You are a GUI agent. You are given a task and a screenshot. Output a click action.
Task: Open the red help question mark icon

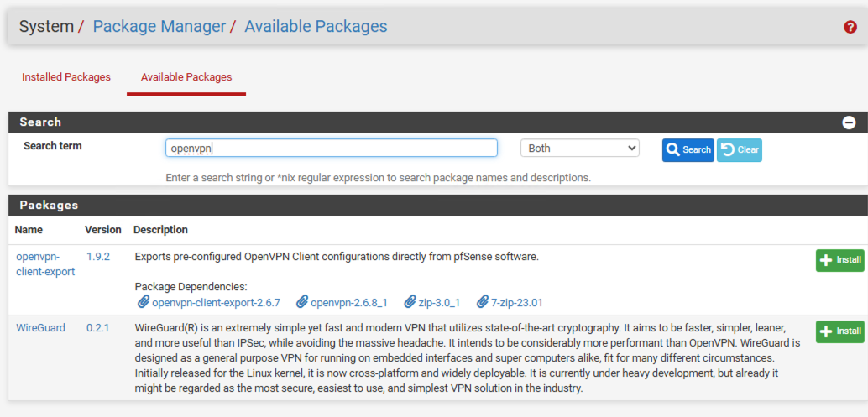[850, 27]
